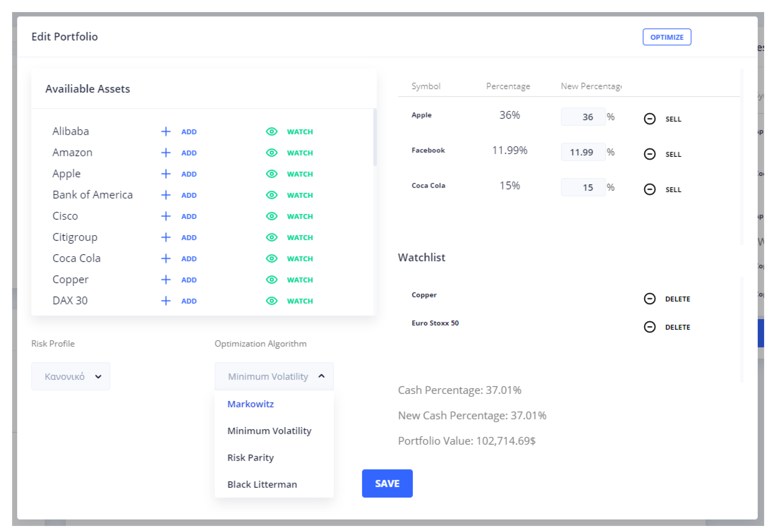Click the plus icon next to Alibaba
Viewport: 774px width, 532px height.
tap(166, 131)
